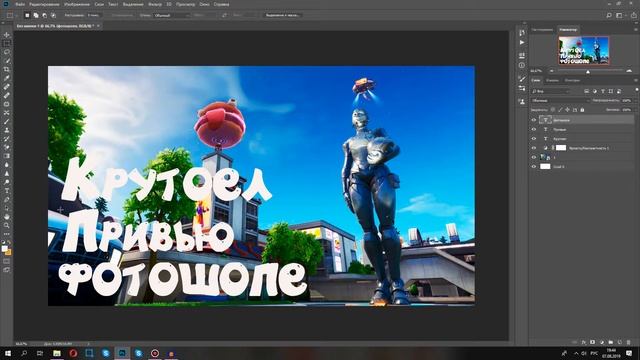Toggle lock all padlock
640x360 pixels.
582,110
